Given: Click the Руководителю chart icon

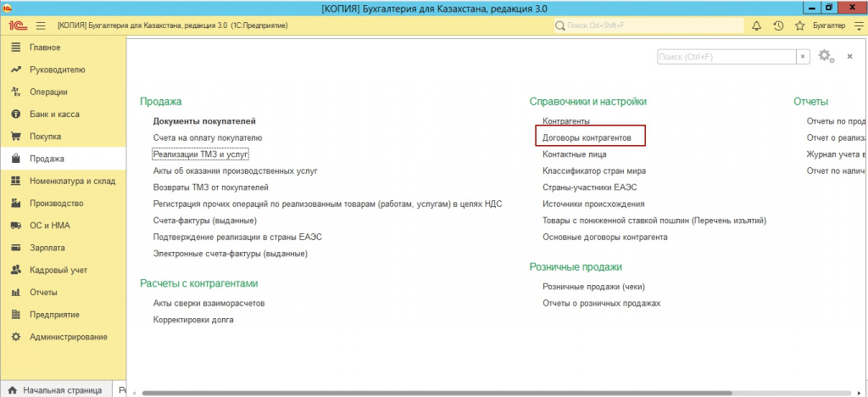Looking at the screenshot, I should coord(16,70).
